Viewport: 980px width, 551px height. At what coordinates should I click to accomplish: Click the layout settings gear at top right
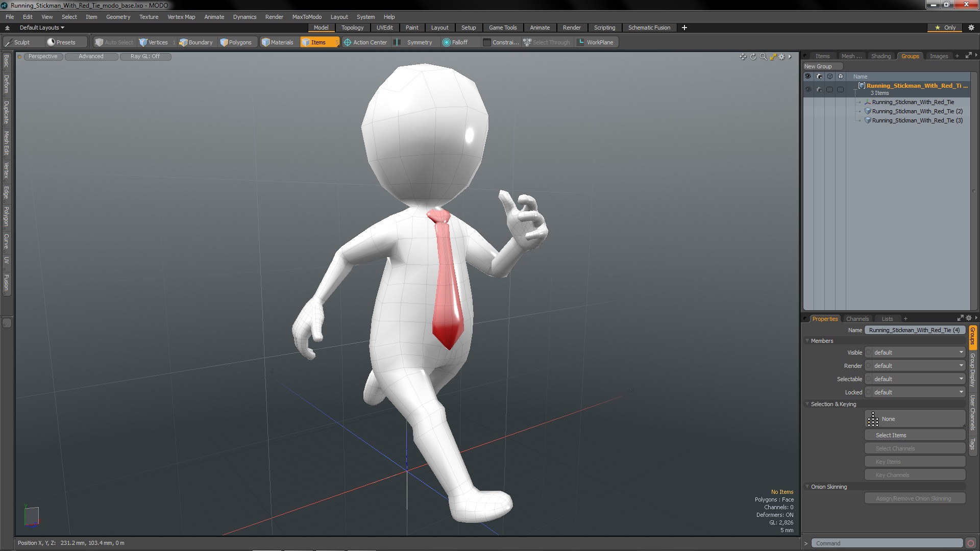[x=971, y=28]
